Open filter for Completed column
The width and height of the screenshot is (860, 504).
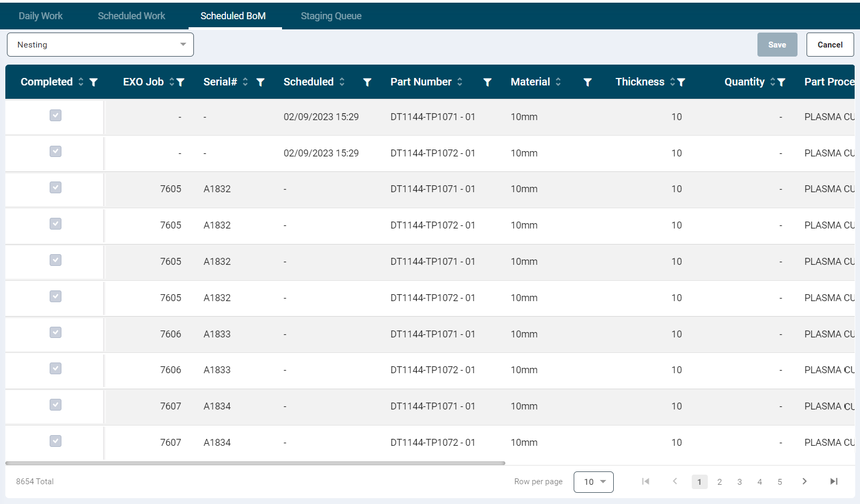(93, 82)
